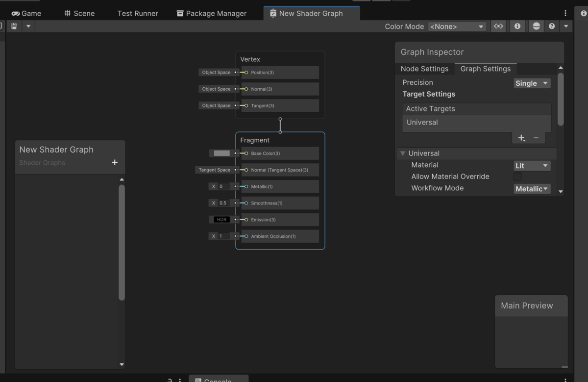Click the Metallic input port circle
The height and width of the screenshot is (382, 588).
(246, 187)
